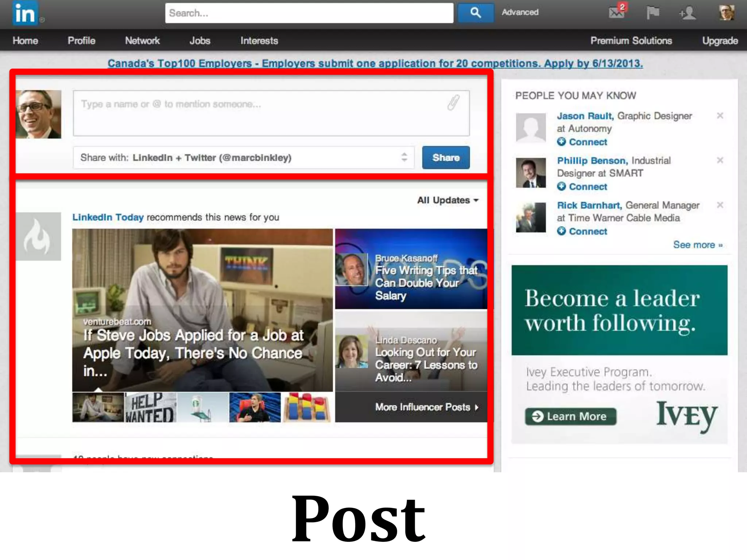
Task: Open the notifications flag icon
Action: tap(653, 13)
